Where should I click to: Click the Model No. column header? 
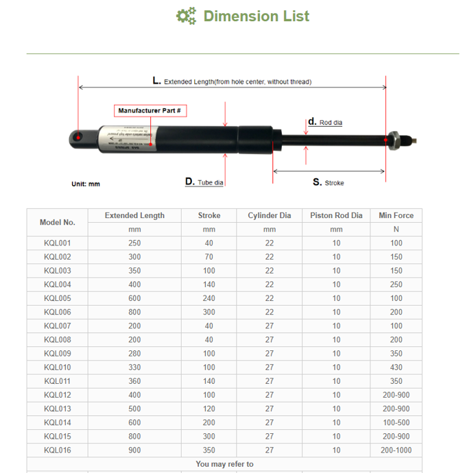58,222
